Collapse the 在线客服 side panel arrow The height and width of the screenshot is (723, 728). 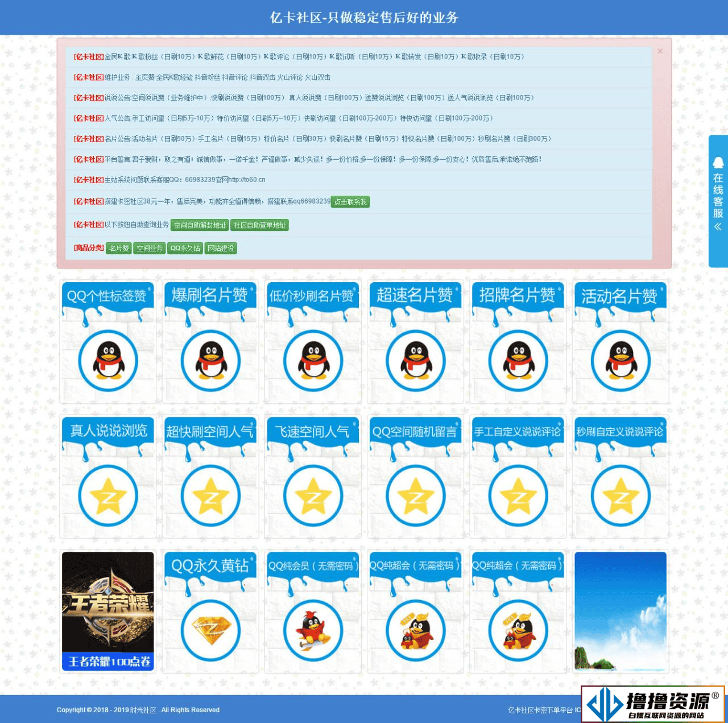coord(718,226)
